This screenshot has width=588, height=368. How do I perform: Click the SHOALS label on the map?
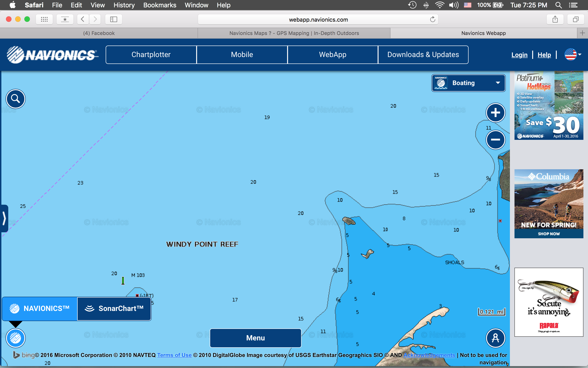click(455, 262)
